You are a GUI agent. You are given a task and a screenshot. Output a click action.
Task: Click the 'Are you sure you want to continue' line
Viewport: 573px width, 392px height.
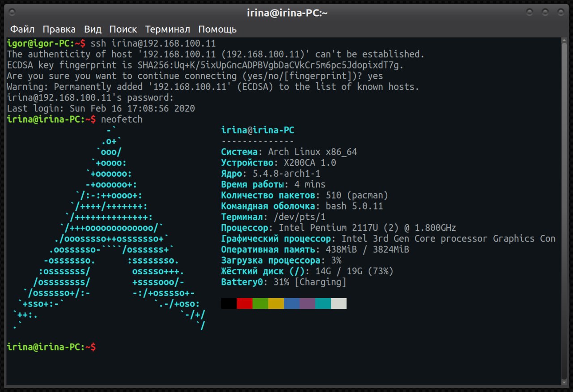[195, 76]
